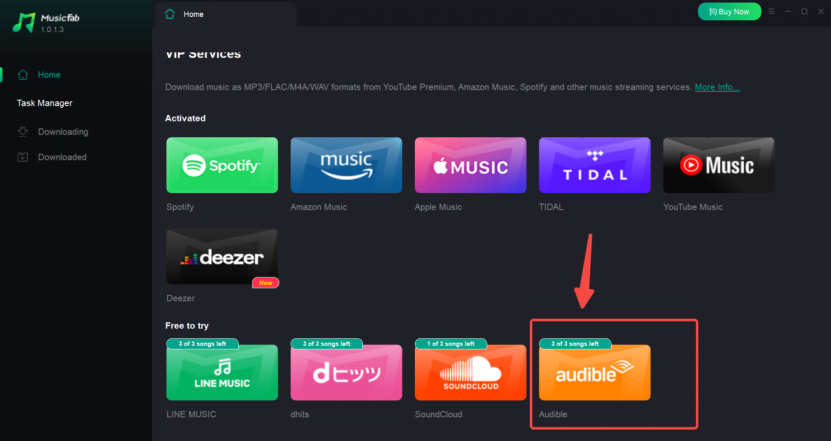This screenshot has width=831, height=441.
Task: Click the version number 1.0.1.3
Action: click(x=52, y=30)
